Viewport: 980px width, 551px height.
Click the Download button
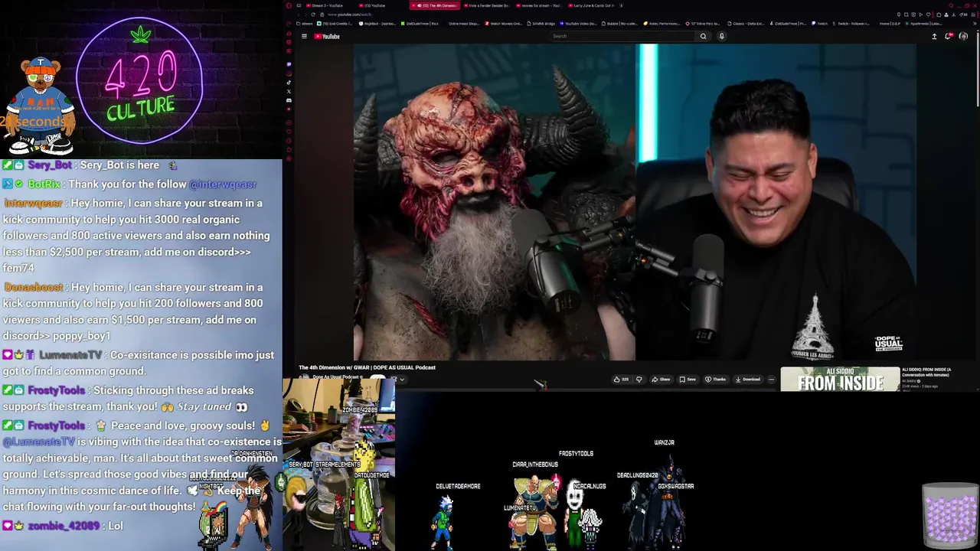(747, 380)
